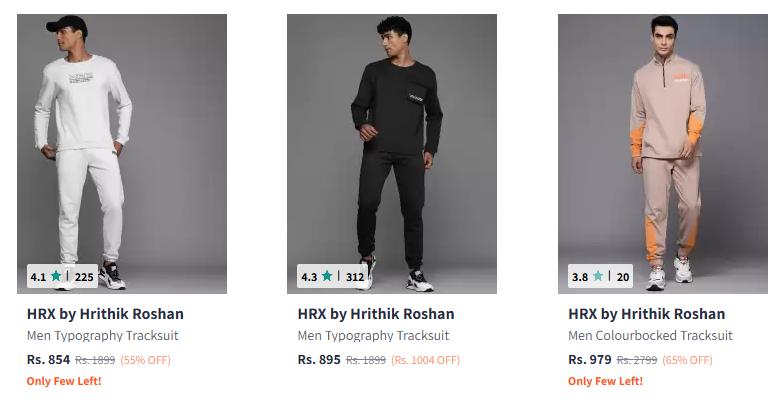Open the beige colourblocked tracksuit image
The image size is (779, 406).
click(663, 150)
